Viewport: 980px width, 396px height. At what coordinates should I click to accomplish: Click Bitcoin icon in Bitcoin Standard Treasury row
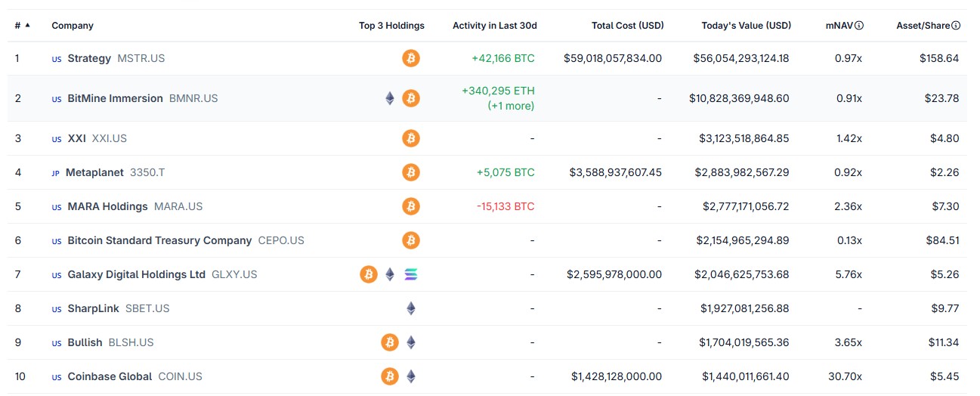click(x=411, y=240)
